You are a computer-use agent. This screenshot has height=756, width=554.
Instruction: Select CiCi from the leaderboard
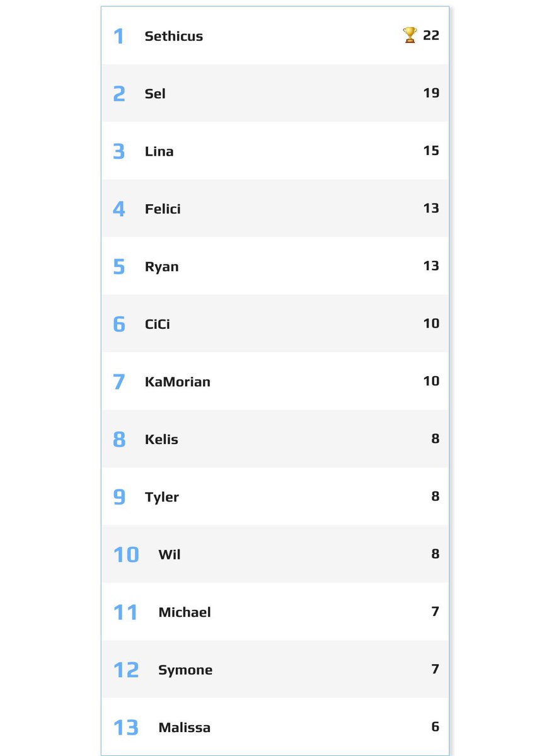coord(158,324)
